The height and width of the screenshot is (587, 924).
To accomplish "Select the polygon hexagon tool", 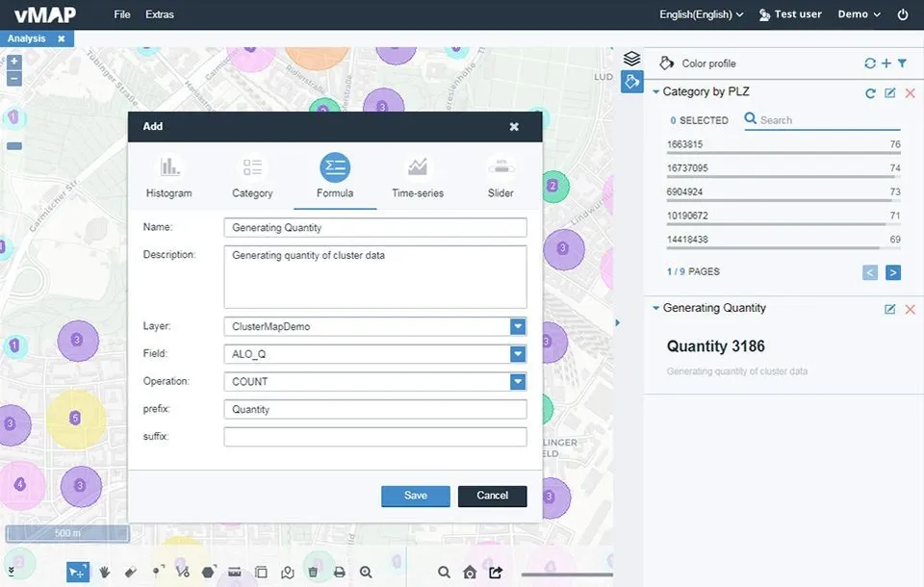I will [x=209, y=572].
